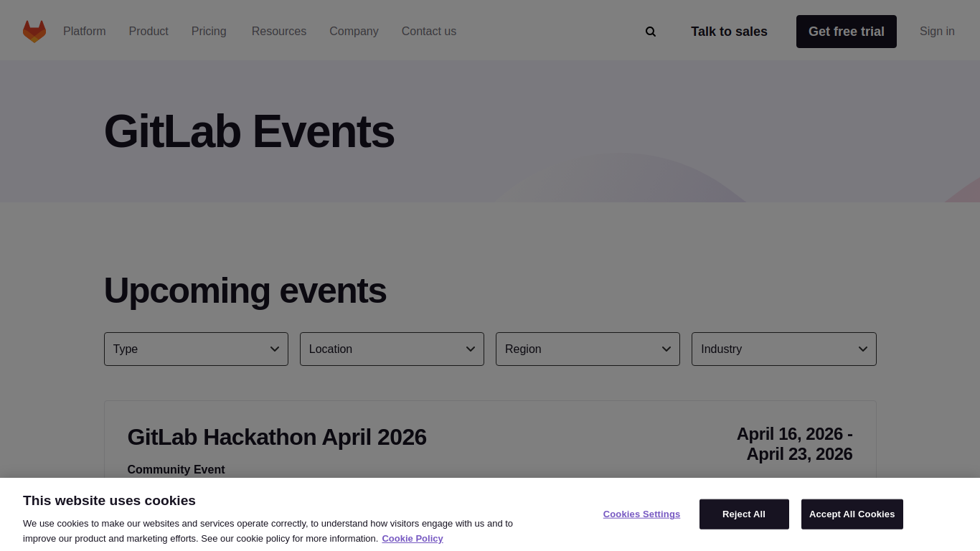This screenshot has height=551, width=980.
Task: Click Accept All Cookies button
Action: point(852,514)
